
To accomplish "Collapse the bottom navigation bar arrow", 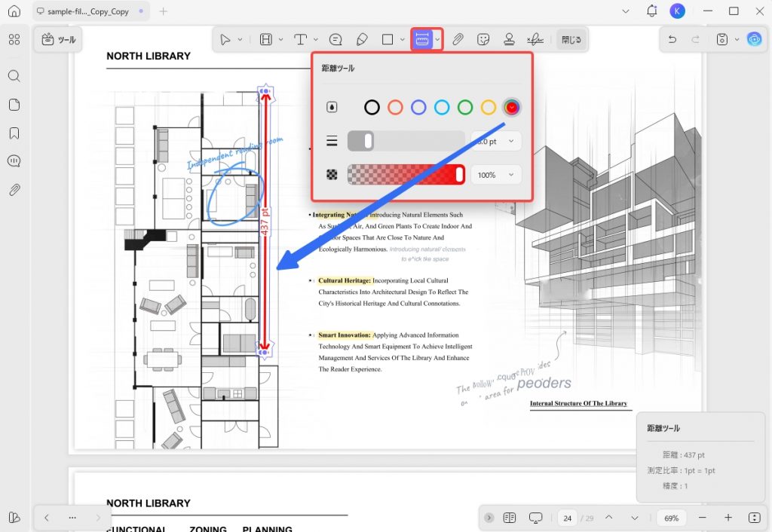I will pyautogui.click(x=489, y=518).
